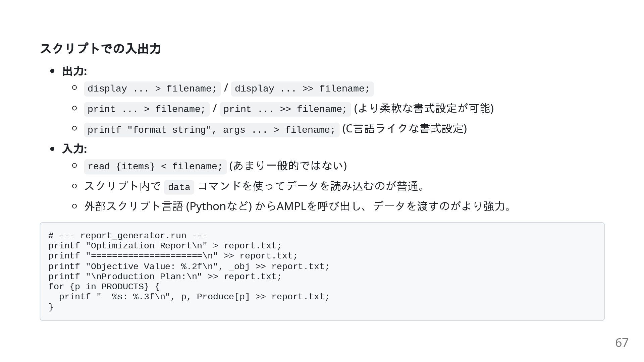The height and width of the screenshot is (362, 644).
Task: Click the text (より柔軟な書式設定が可能)
Action: 424,108
